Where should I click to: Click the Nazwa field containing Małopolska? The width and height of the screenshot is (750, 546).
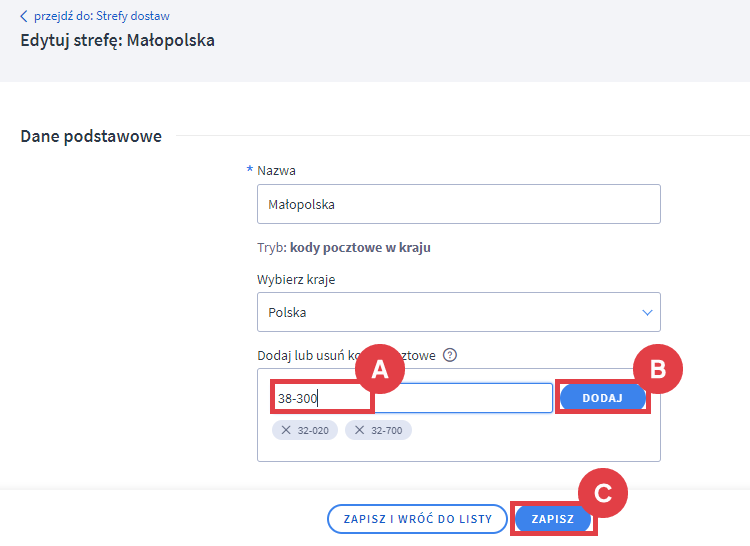(x=458, y=204)
